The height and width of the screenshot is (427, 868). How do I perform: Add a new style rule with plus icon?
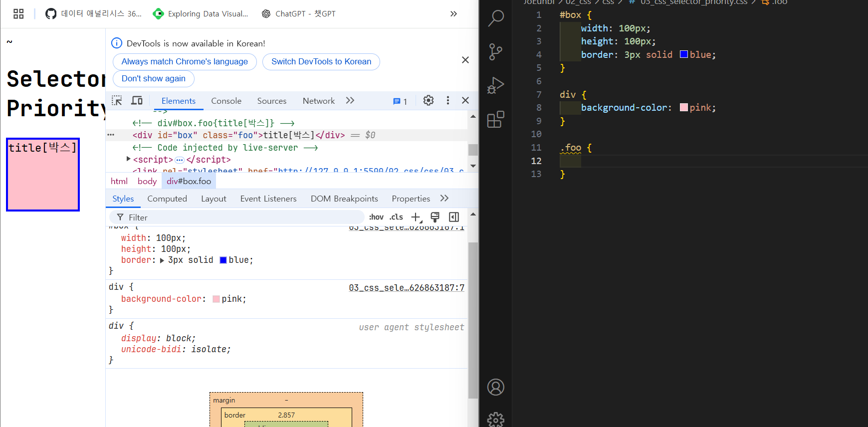(x=416, y=217)
